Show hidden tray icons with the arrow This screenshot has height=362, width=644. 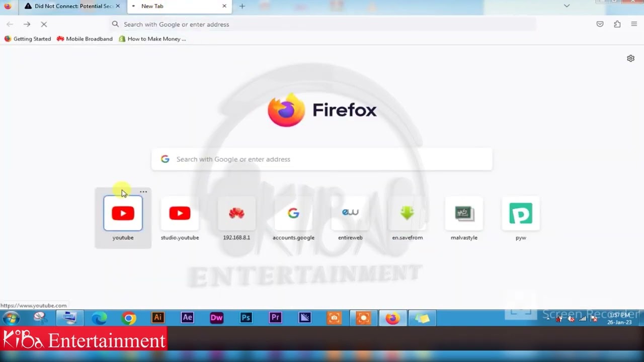(548, 318)
